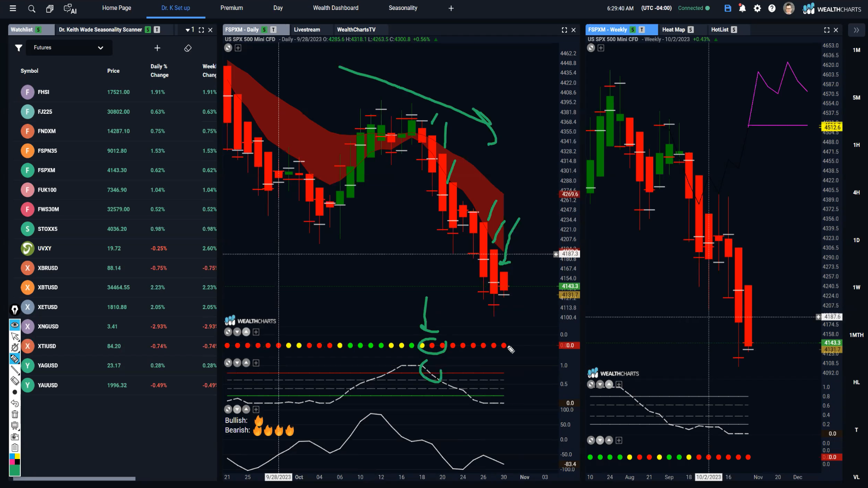Toggle the T badge on FSPXM Daily tab
This screenshot has height=488, width=868.
pyautogui.click(x=274, y=30)
